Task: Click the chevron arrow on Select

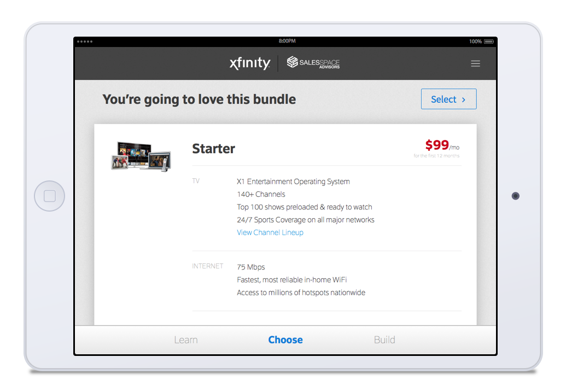Action: point(464,100)
